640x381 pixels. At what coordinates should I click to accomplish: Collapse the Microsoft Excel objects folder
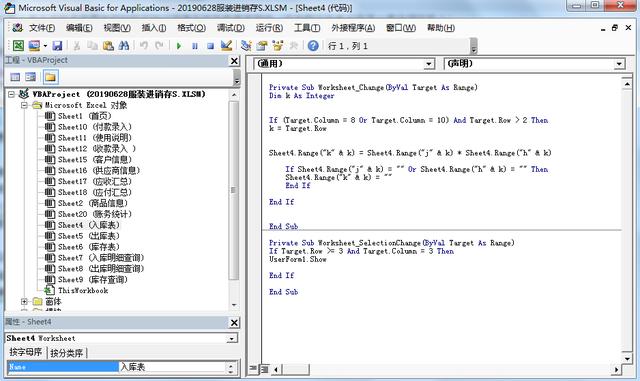(x=24, y=105)
